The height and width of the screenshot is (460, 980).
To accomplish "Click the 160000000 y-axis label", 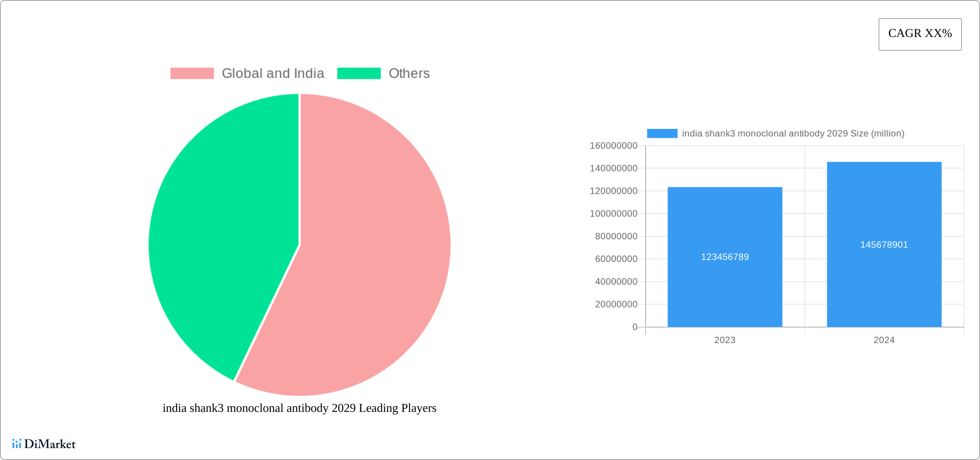I will coord(613,146).
